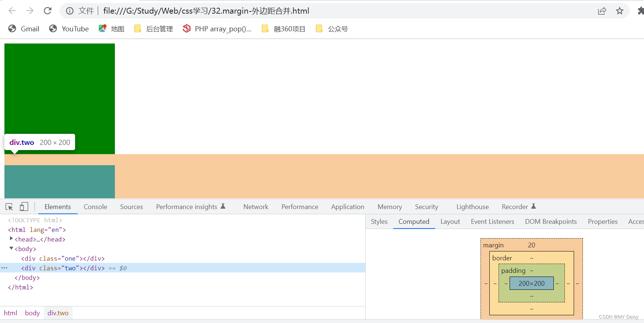644x323 pixels.
Task: Bookmark this page with the star
Action: pyautogui.click(x=620, y=11)
